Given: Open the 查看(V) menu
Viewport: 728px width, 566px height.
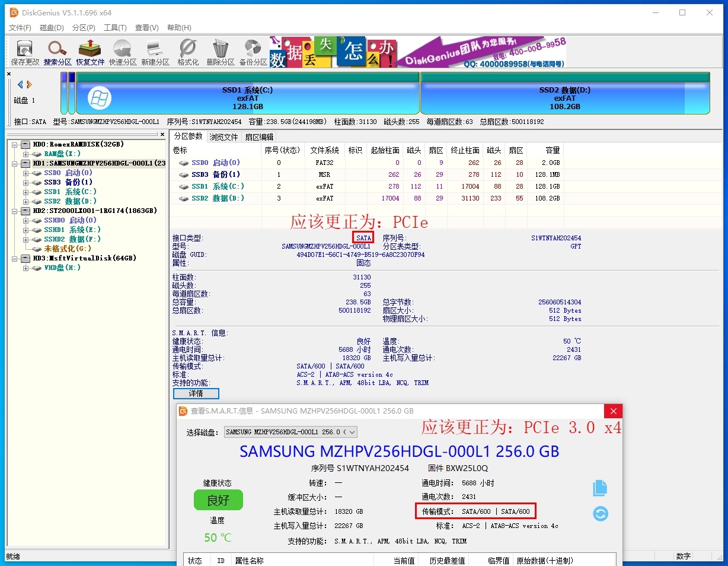Looking at the screenshot, I should click(x=147, y=27).
